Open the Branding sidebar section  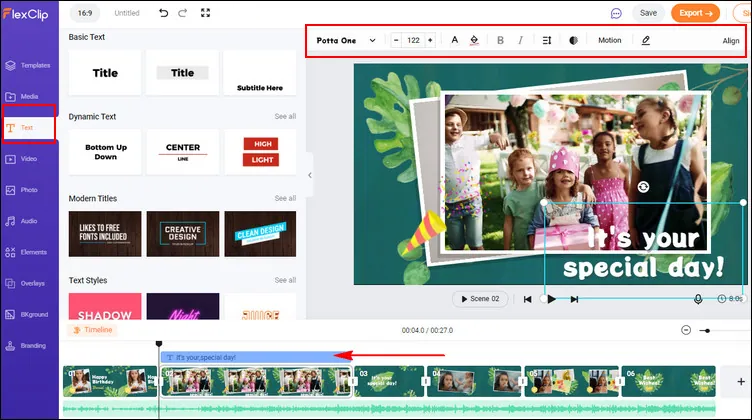26,346
